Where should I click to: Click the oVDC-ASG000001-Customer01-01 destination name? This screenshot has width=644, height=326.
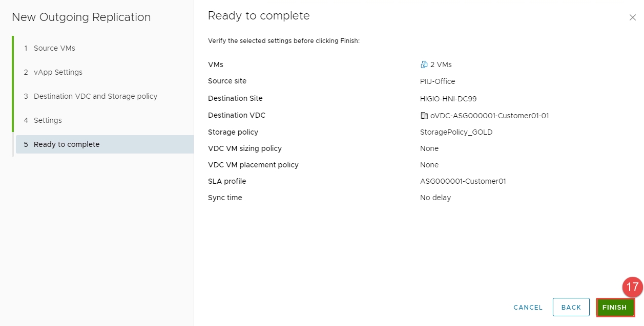click(x=489, y=116)
